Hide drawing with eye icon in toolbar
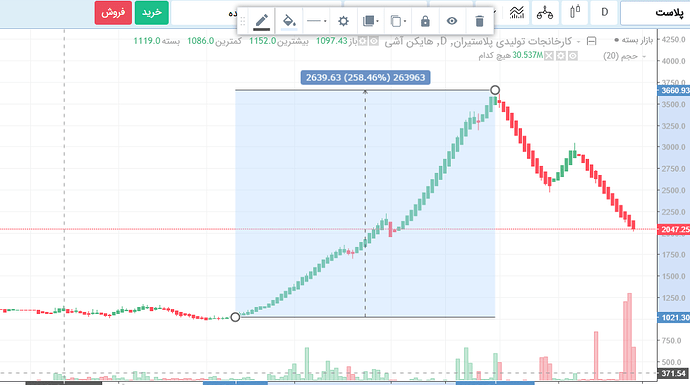This screenshot has width=690, height=385. tap(452, 21)
